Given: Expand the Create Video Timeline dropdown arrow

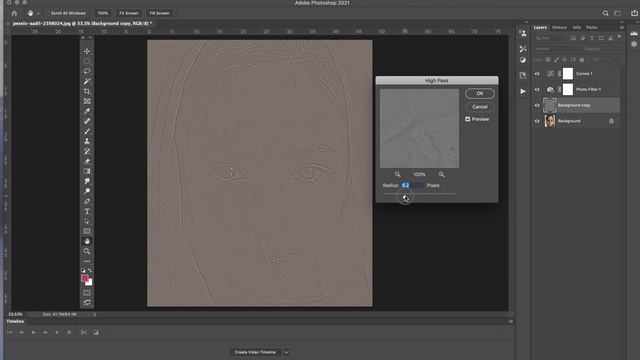Looking at the screenshot, I should 287,352.
